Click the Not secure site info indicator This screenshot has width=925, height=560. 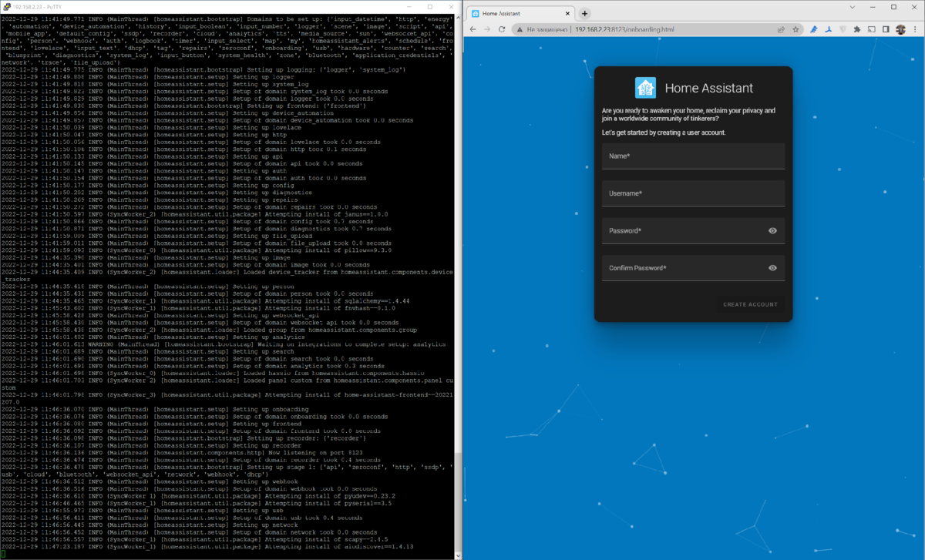[545, 29]
